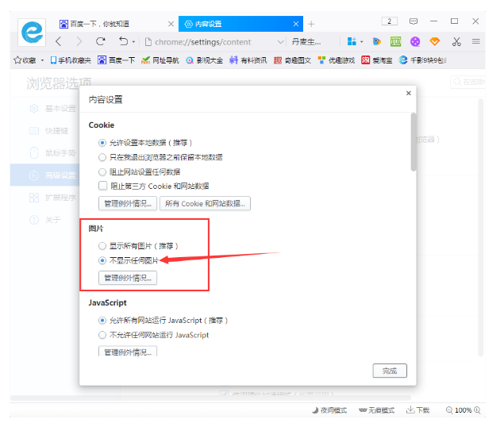
Task: Select 只在我退出浏览器之前保留本地数据 radio
Action: (x=102, y=157)
